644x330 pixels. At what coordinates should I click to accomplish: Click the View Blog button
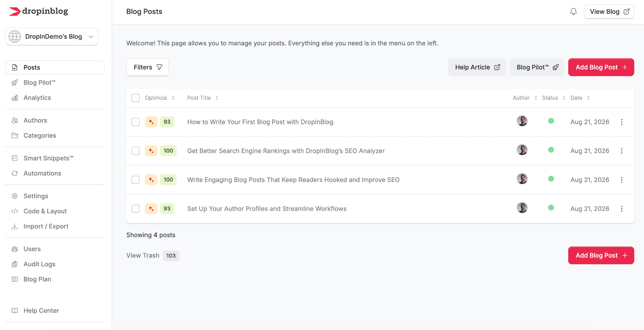[x=609, y=12]
